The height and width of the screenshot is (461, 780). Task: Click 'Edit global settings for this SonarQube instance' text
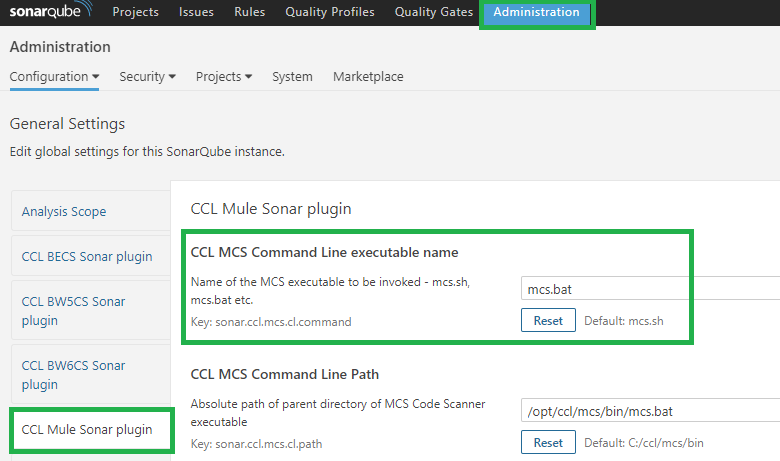point(147,151)
